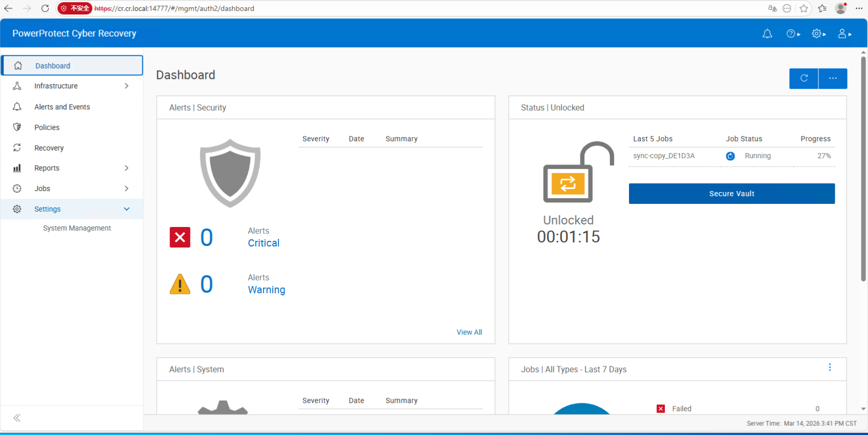Click the scrollbar down arrow

pos(863,409)
